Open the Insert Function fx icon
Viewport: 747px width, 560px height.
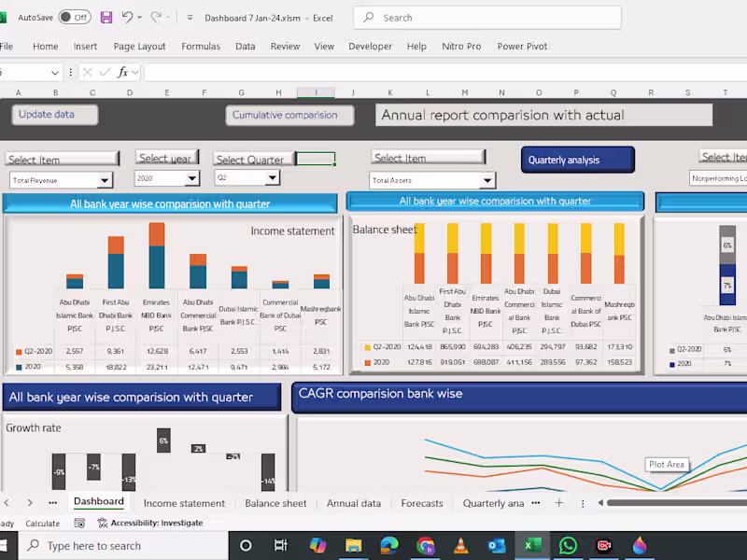pos(122,71)
